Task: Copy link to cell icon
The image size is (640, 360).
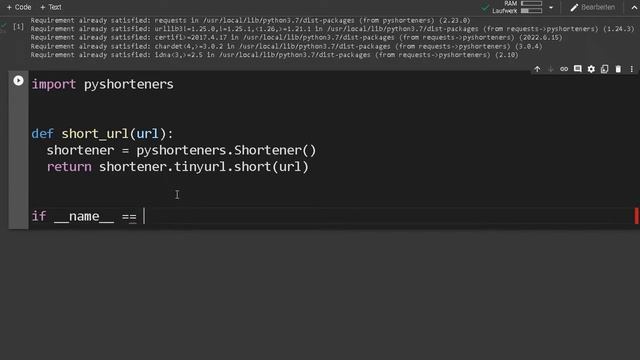Action: tap(564, 69)
